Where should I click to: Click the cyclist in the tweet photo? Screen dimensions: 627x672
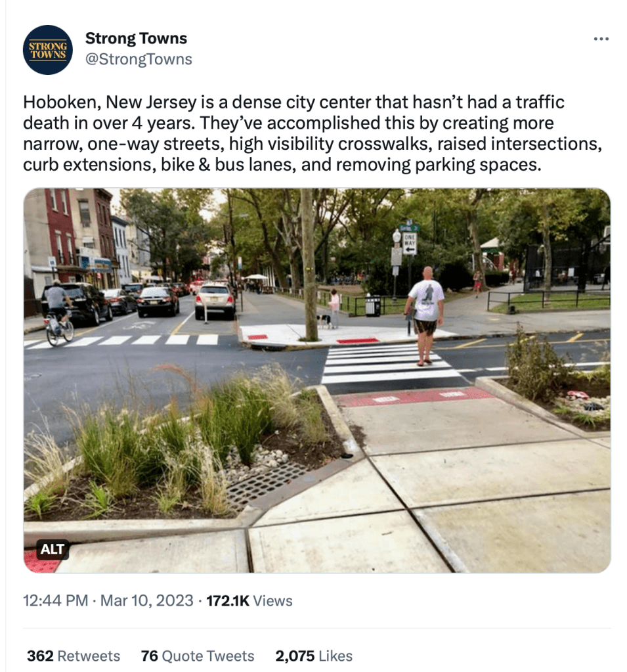(58, 313)
